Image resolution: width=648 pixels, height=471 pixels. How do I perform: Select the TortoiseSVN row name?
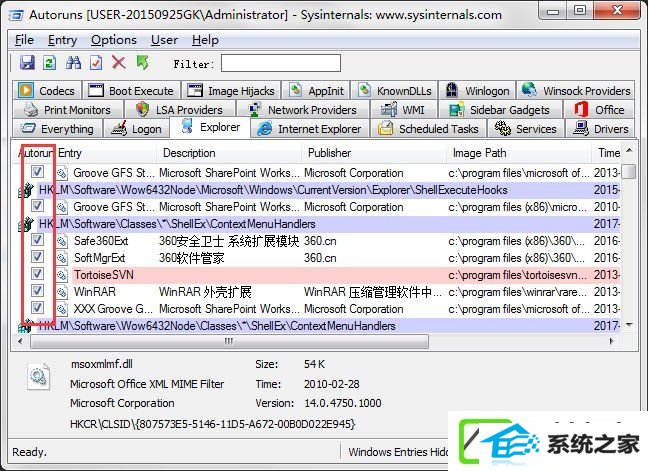(x=104, y=275)
